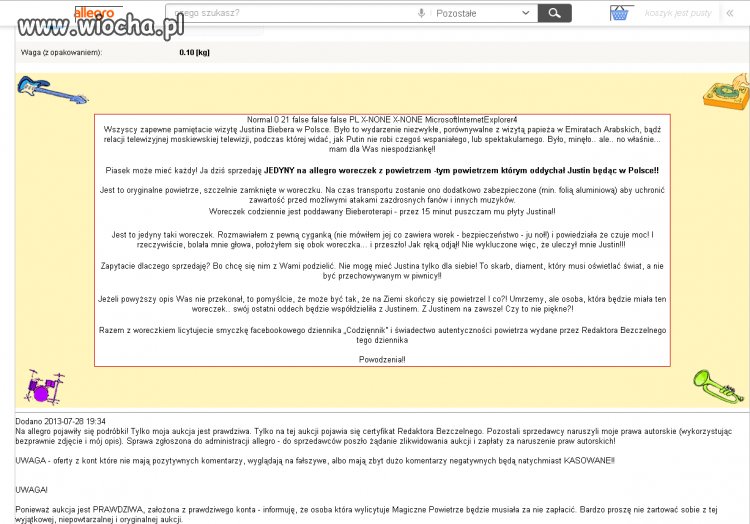
Task: Click the 'czego szukasz?' search field
Action: click(294, 13)
